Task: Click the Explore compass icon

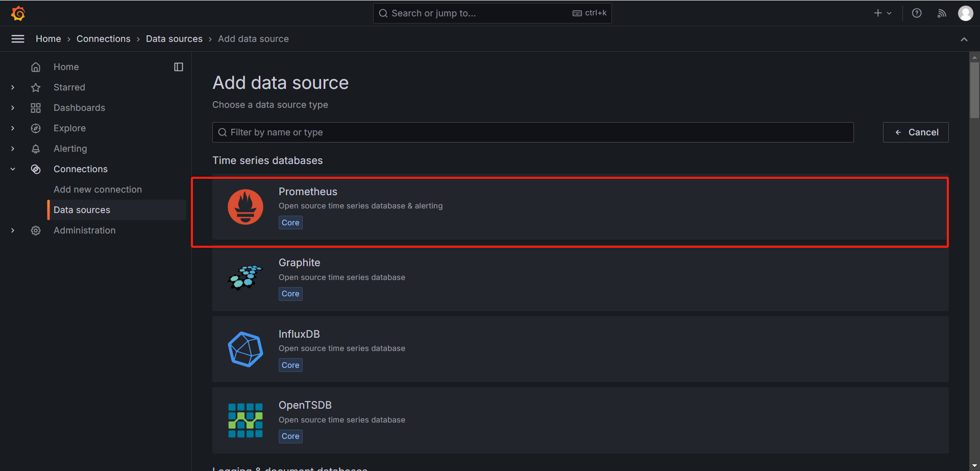Action: click(x=36, y=128)
